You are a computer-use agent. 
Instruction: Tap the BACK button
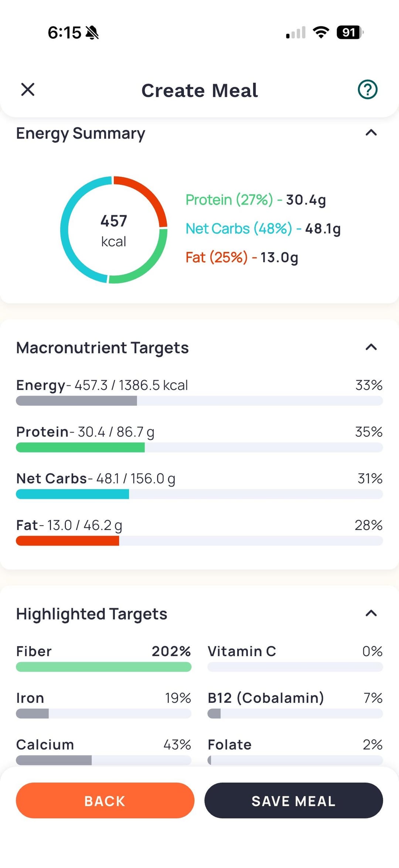105,801
